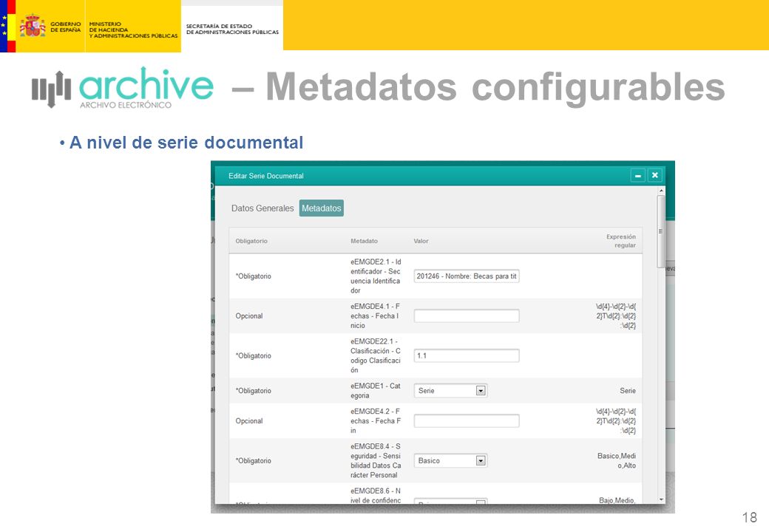The height and width of the screenshot is (532, 769).
Task: Click the Valor column header
Action: [421, 241]
